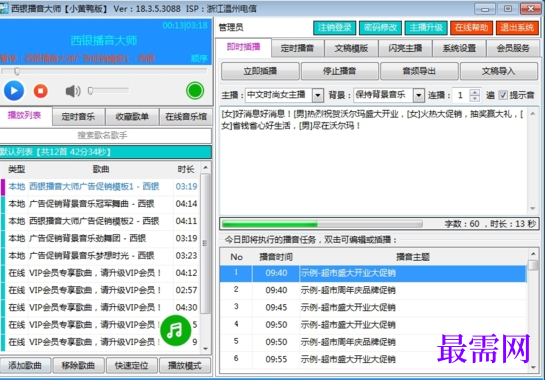Select the 收藏歌单 tab
Screen dimensions: 549x380
132,117
